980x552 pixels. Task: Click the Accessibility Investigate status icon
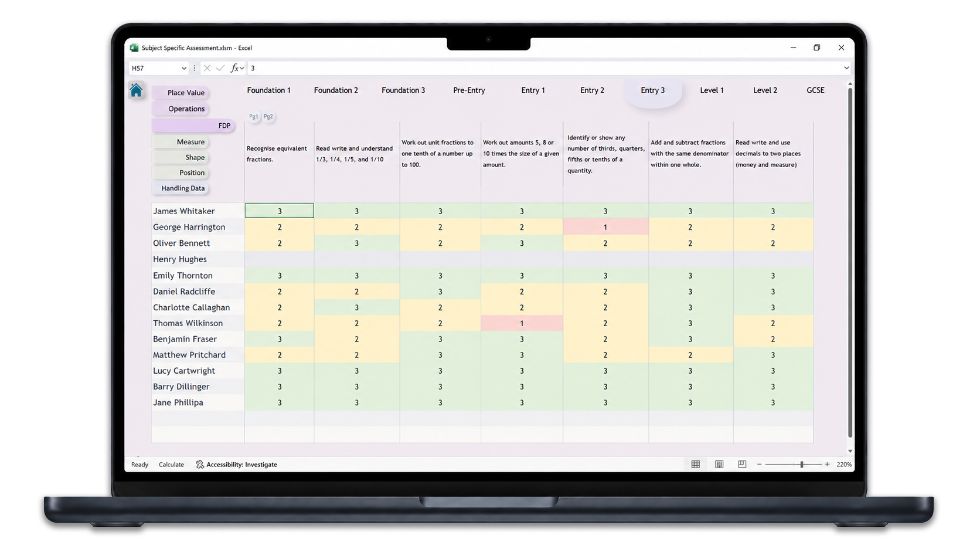point(200,465)
